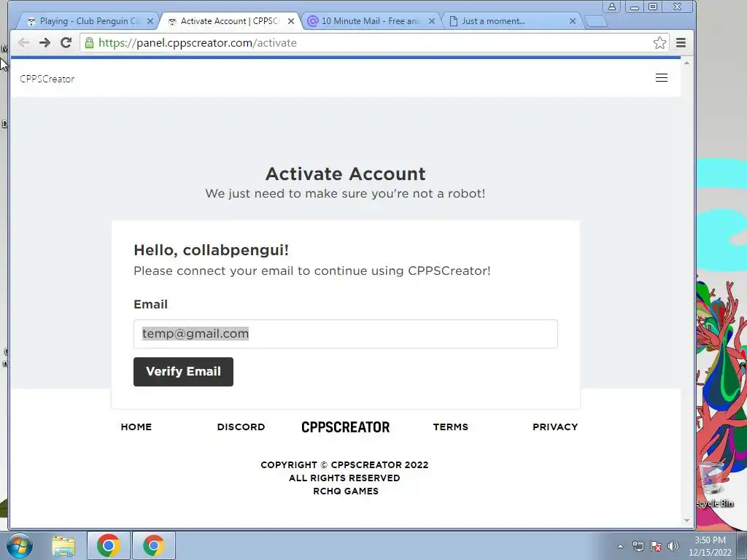
Task: Click the "Hello, collabpengui!" heading
Action: 211,251
